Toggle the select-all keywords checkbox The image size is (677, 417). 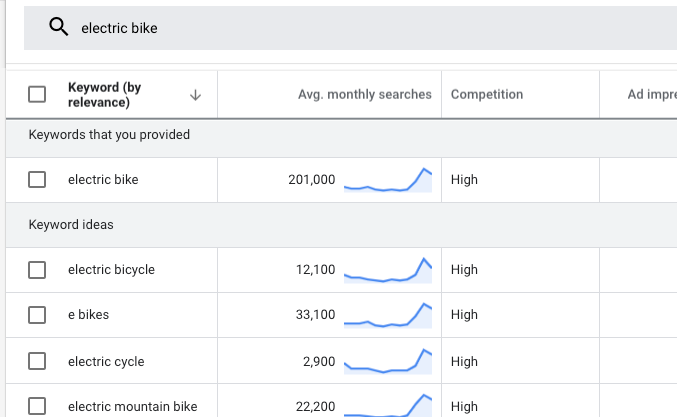37,95
